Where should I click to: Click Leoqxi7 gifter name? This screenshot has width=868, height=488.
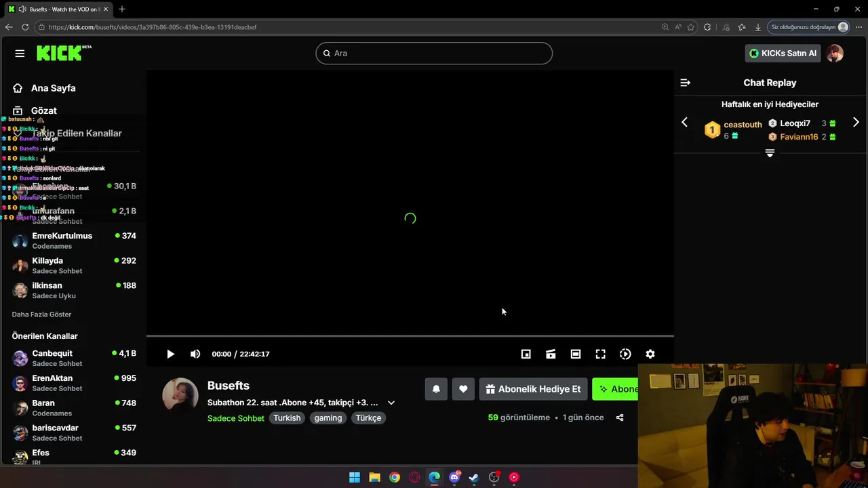pos(795,123)
